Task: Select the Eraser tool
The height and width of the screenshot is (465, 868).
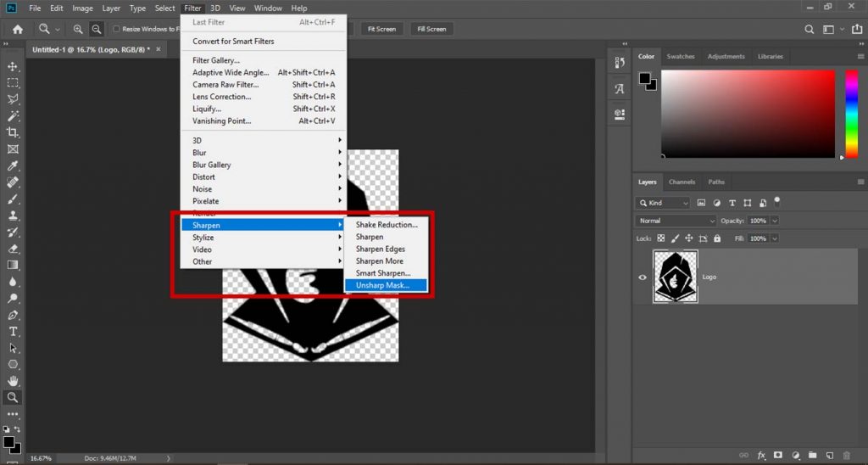Action: coord(12,249)
